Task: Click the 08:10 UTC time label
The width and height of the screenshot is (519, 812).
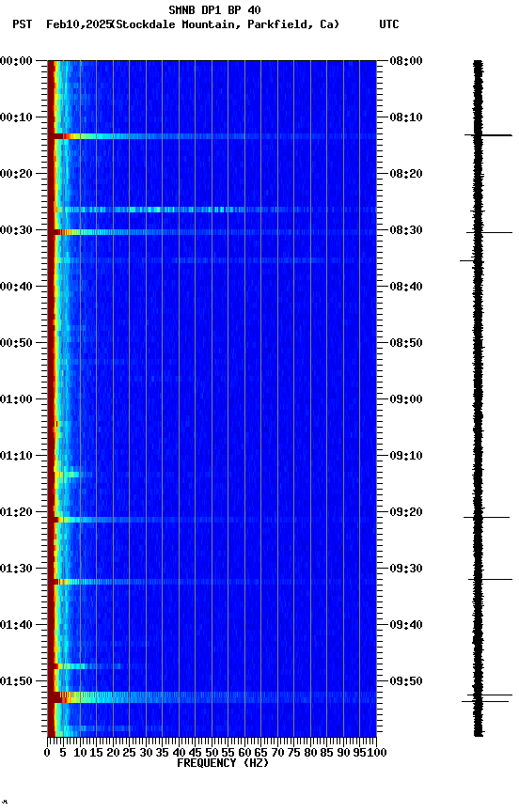Action: coord(406,117)
